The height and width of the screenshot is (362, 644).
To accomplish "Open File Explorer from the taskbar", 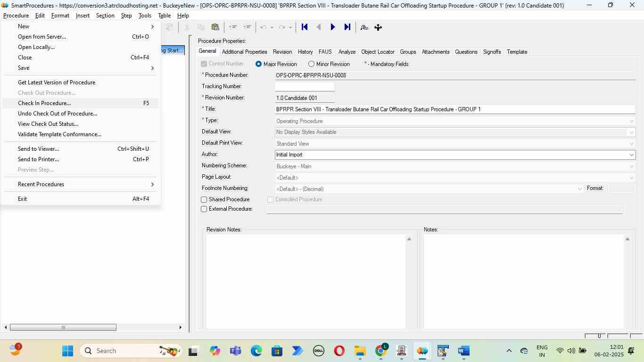I will click(x=360, y=351).
